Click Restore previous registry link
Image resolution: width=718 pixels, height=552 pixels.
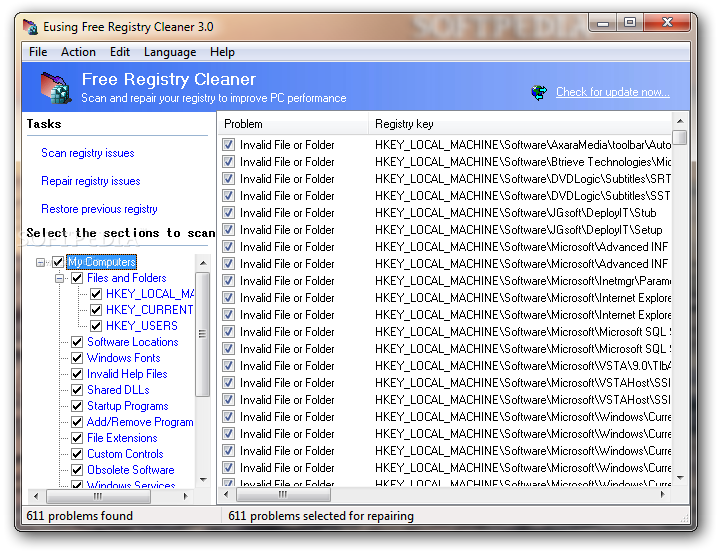99,209
